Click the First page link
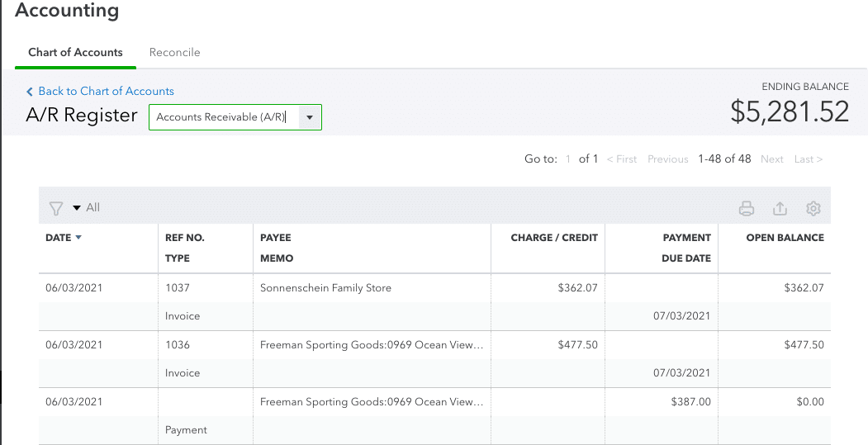 coord(622,159)
